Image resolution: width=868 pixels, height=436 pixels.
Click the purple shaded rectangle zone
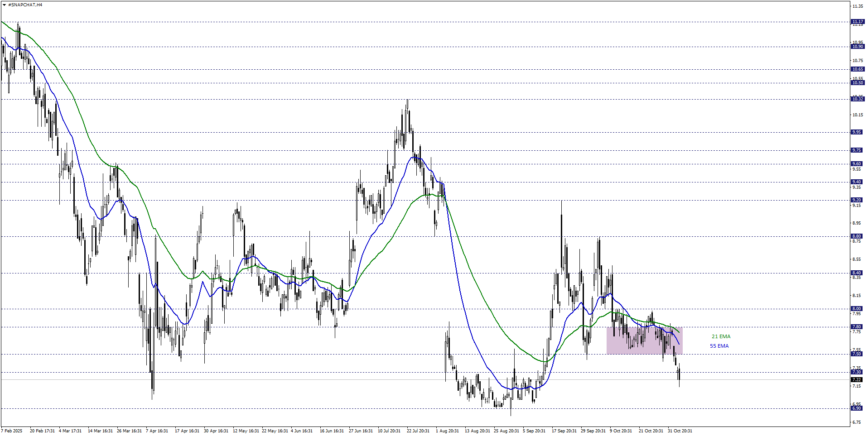pos(643,340)
